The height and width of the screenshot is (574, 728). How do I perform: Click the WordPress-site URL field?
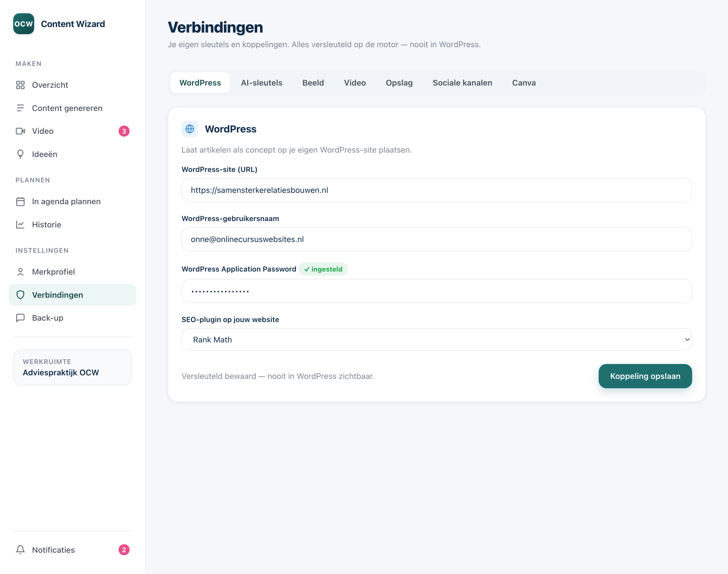[437, 190]
